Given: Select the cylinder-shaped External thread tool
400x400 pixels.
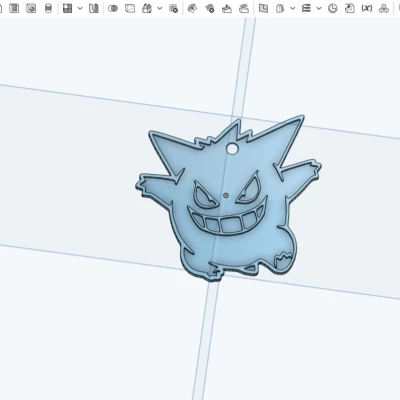Looking at the screenshot, I should [48, 8].
